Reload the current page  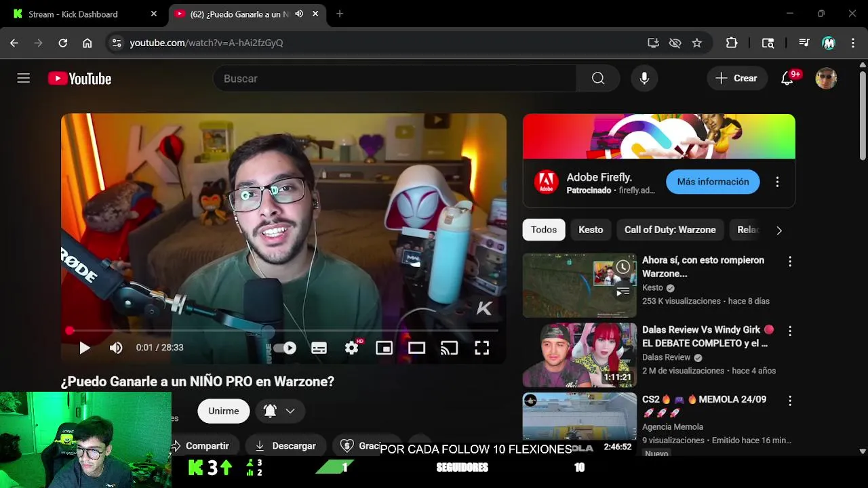62,43
